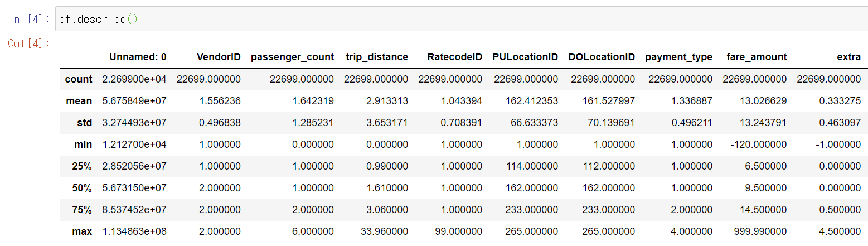Click std passenger_count value 1.285231
The height and width of the screenshot is (246, 868).
[314, 123]
